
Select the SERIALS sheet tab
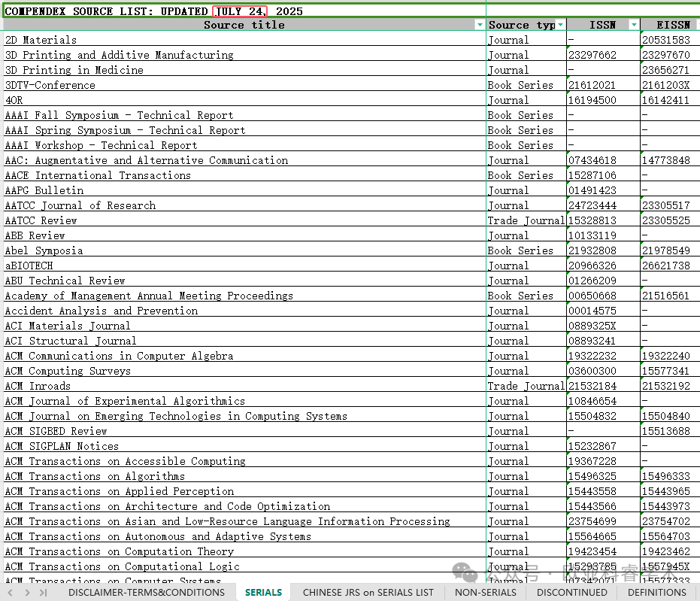[x=263, y=593]
